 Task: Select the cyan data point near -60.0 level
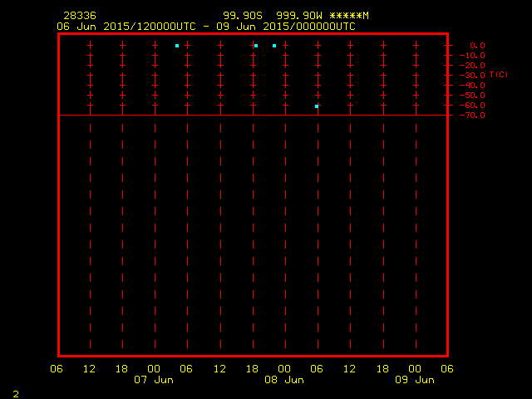[317, 106]
